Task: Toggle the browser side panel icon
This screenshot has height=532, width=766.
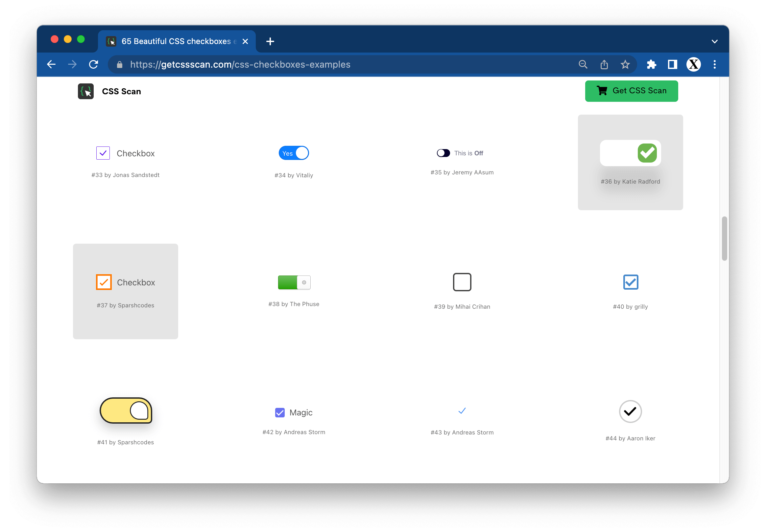Action: (672, 64)
